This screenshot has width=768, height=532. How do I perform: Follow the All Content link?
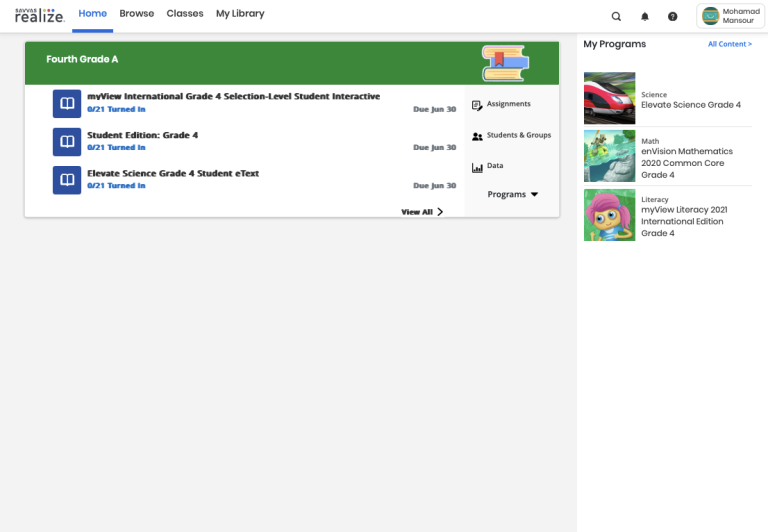[729, 44]
